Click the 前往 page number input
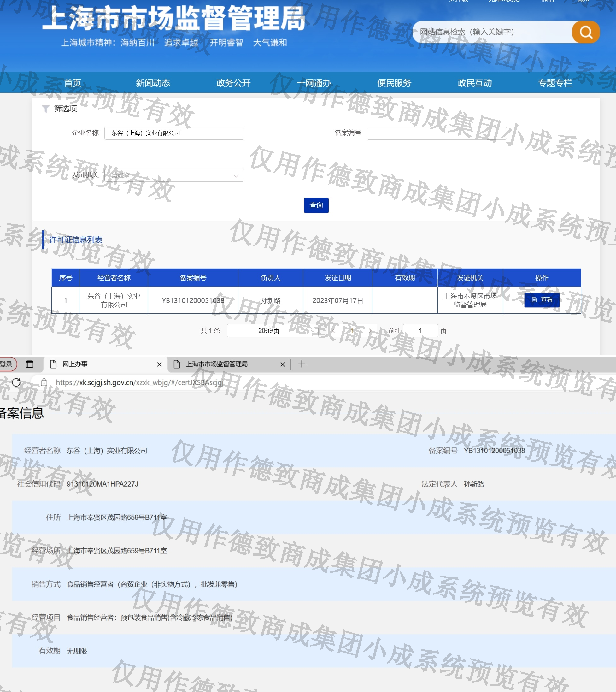 [x=420, y=330]
